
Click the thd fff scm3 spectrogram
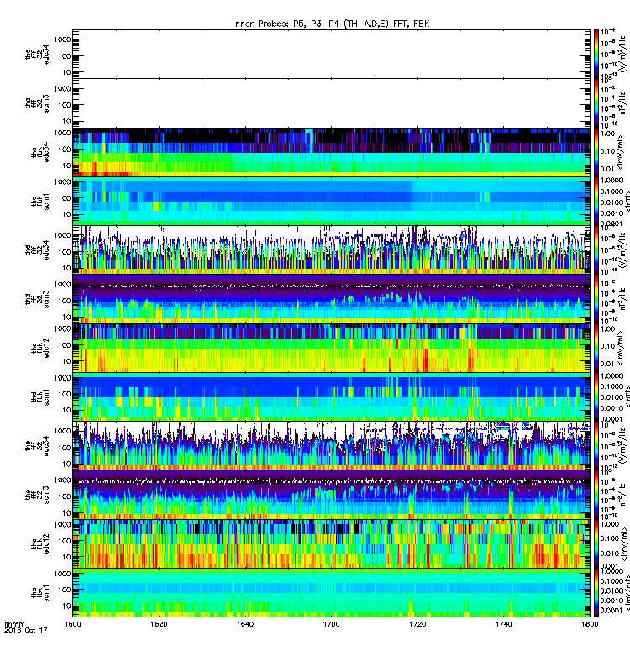(x=331, y=299)
